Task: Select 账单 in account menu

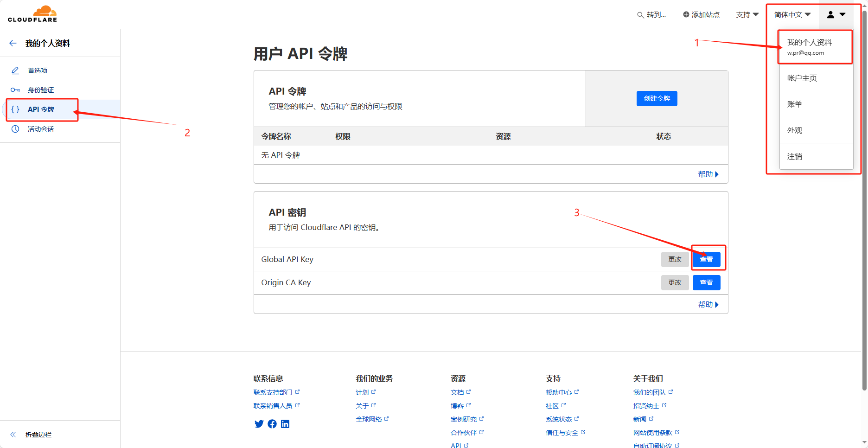Action: tap(816, 104)
